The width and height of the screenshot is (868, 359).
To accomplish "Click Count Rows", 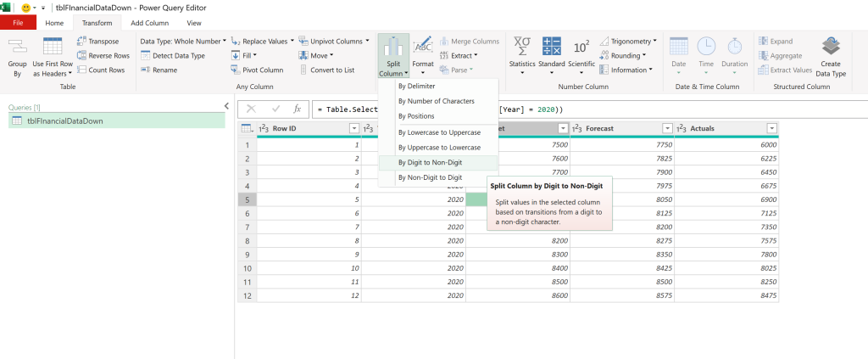I will pos(101,70).
